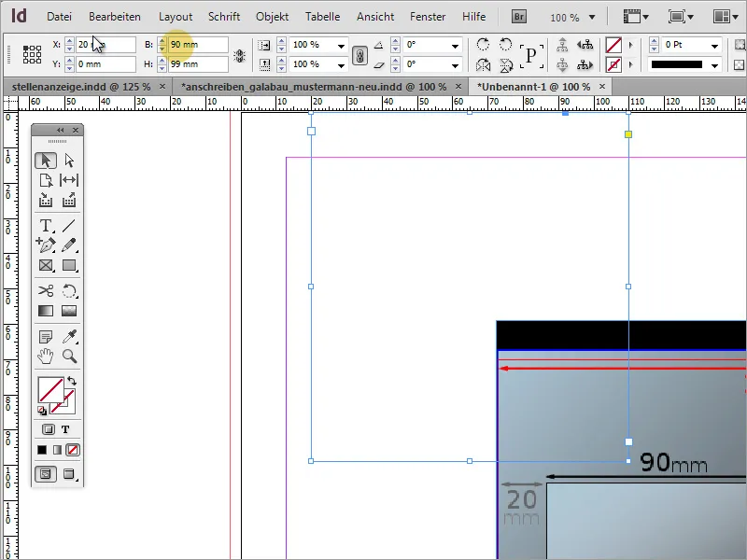This screenshot has width=747, height=560.
Task: Open stroke style dropdown
Action: 714,64
